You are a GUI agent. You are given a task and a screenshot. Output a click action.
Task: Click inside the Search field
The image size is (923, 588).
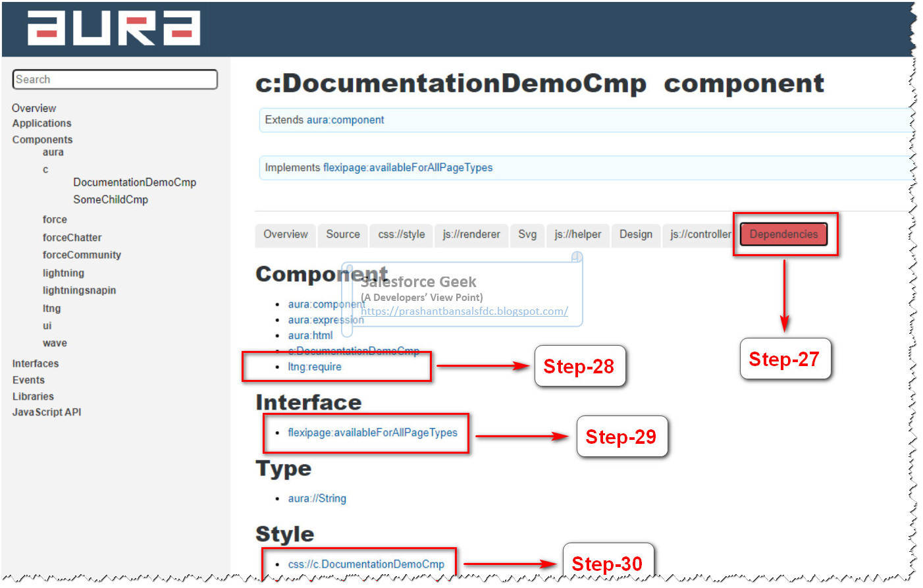115,79
